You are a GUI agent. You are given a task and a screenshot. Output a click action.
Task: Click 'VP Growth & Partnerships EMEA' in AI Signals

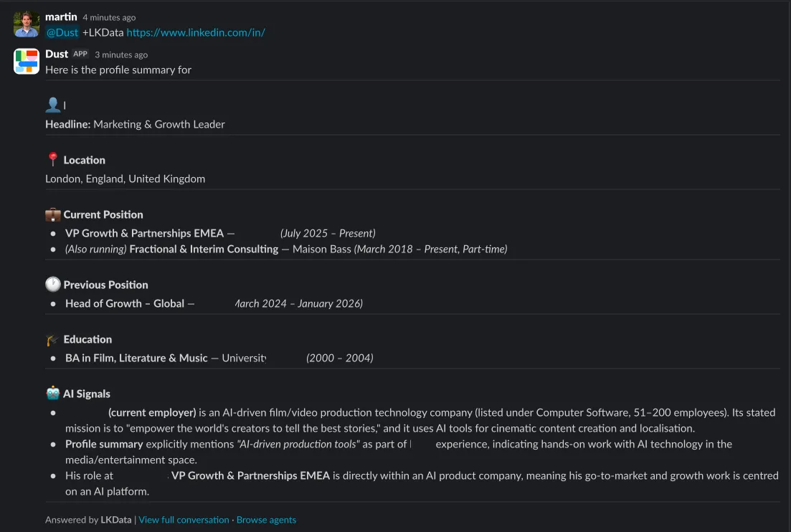[250, 475]
